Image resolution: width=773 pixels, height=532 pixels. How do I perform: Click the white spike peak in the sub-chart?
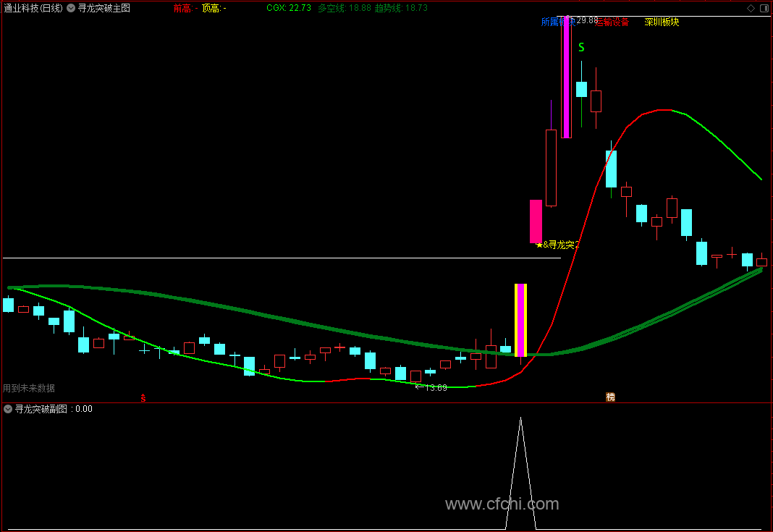click(520, 418)
